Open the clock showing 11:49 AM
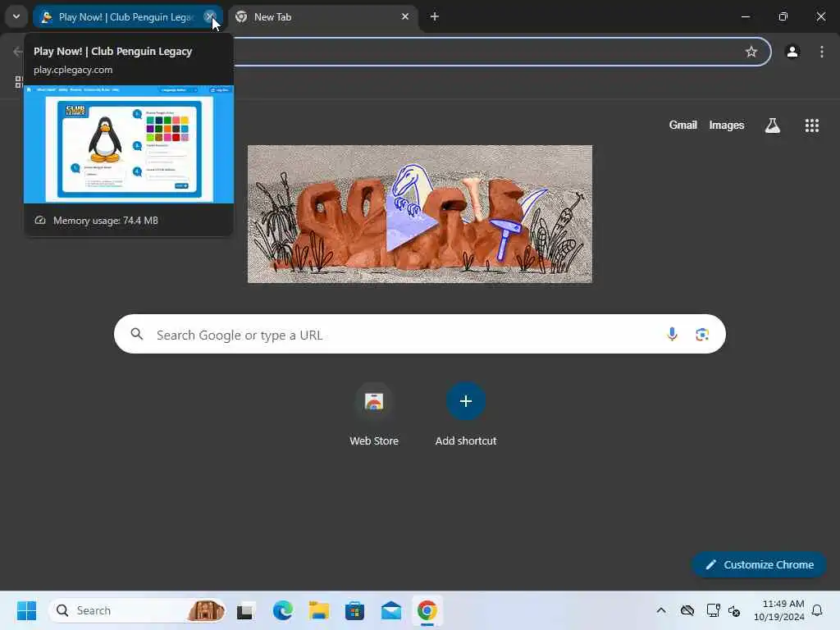The height and width of the screenshot is (630, 840). [779, 610]
